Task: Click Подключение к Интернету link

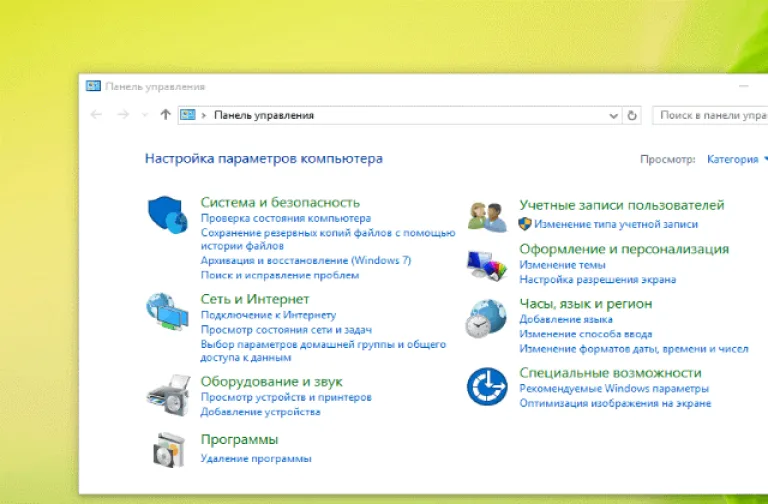Action: pos(268,315)
